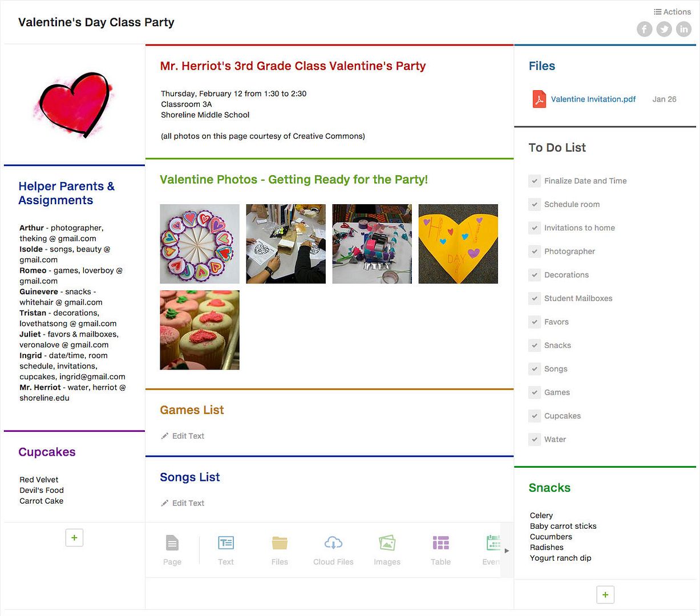Add an Images widget
Screen dimensions: 700x616
point(387,550)
